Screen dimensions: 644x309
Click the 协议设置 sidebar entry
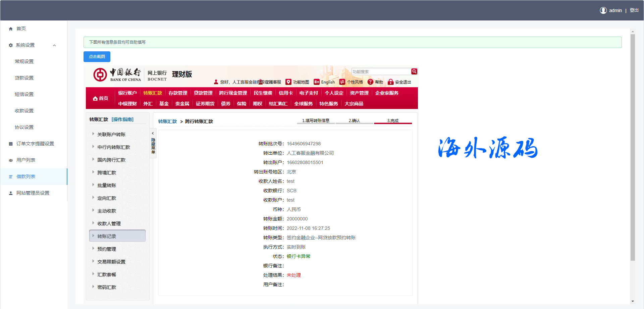[24, 127]
